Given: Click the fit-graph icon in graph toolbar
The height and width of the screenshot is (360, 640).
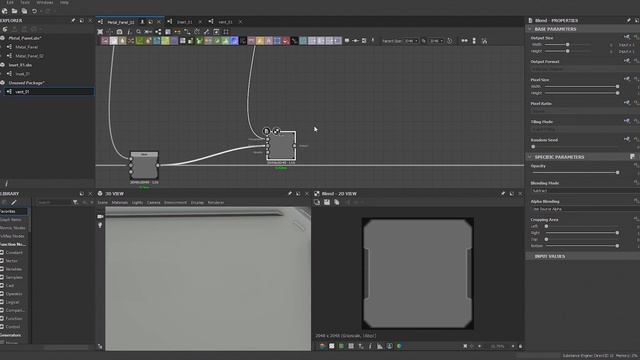Looking at the screenshot, I should (x=100, y=31).
